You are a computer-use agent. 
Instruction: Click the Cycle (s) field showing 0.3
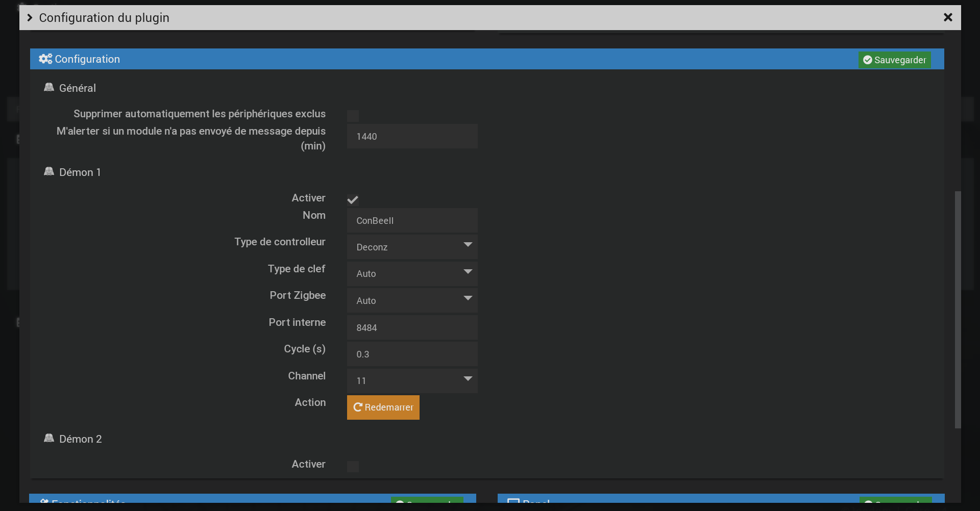(412, 354)
